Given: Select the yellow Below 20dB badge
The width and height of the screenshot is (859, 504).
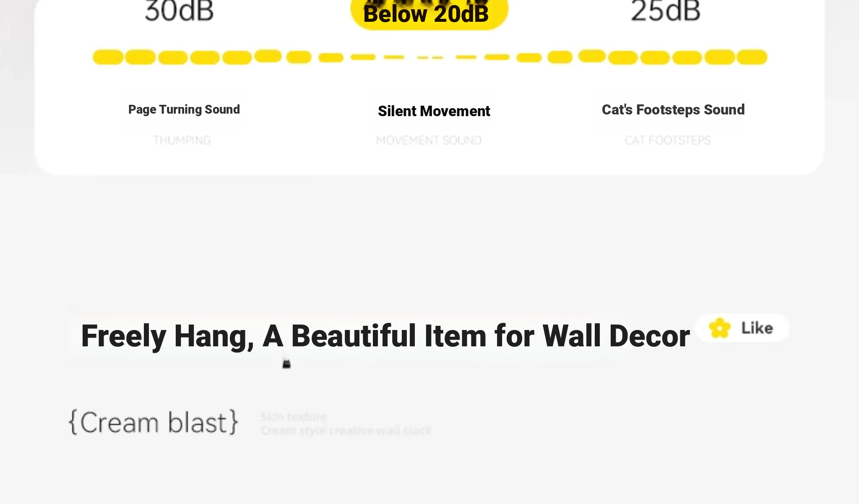Looking at the screenshot, I should coord(429,13).
